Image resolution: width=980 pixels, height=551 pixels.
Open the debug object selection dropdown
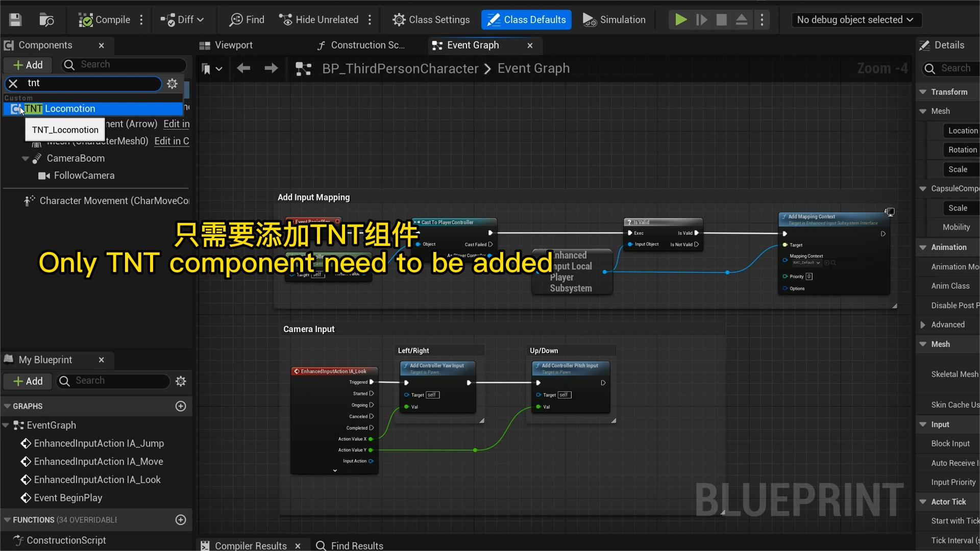point(854,20)
